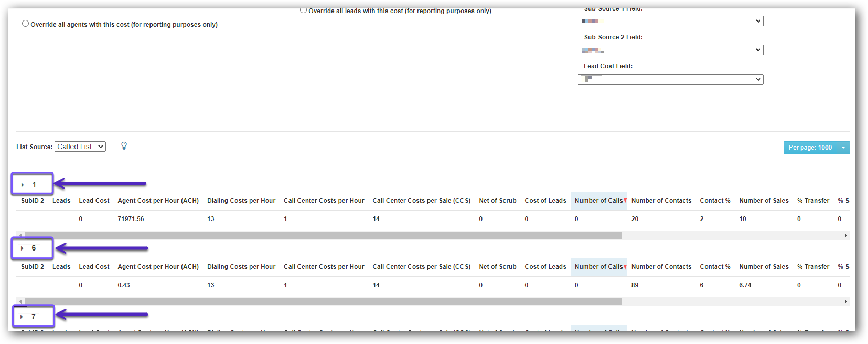Expand group 6 row

pos(22,248)
